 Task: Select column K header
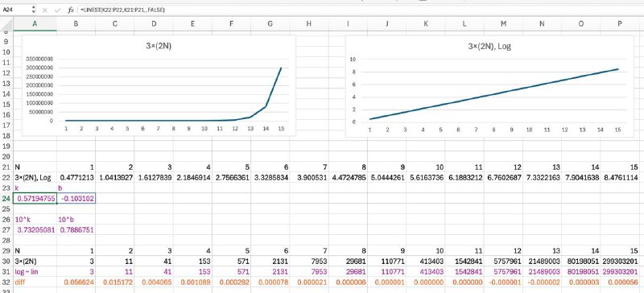pyautogui.click(x=426, y=24)
